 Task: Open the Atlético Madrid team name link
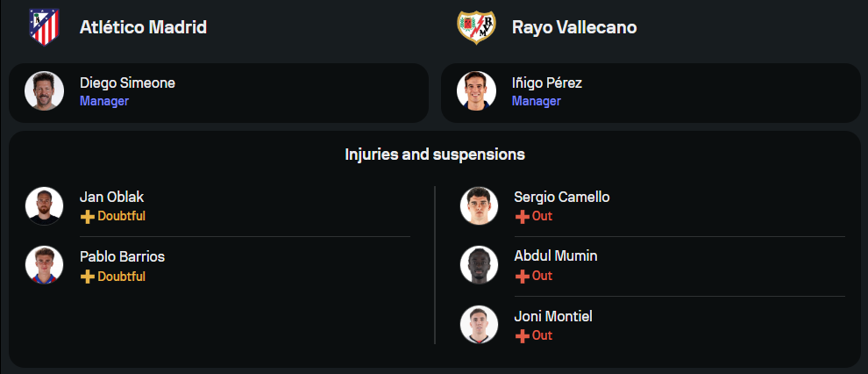pos(143,27)
